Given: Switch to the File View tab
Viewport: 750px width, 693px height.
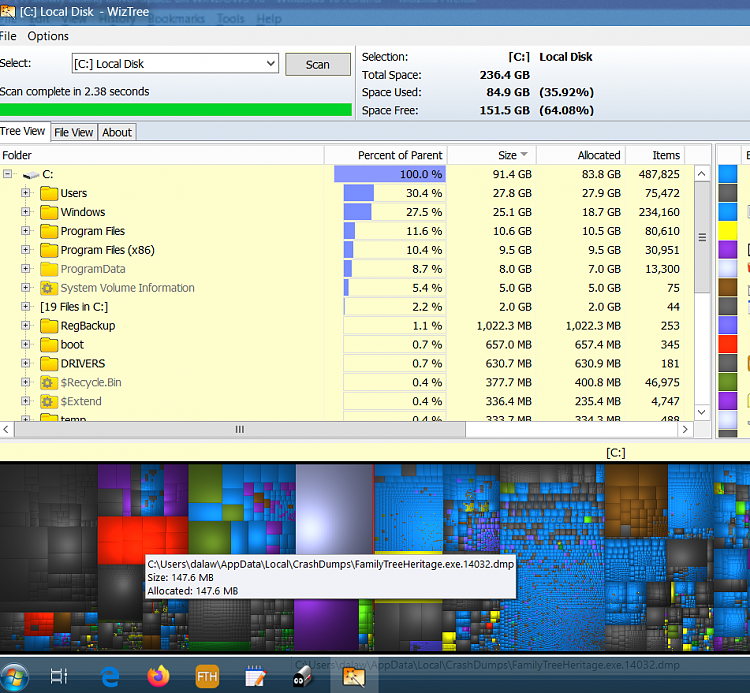Looking at the screenshot, I should pos(73,132).
